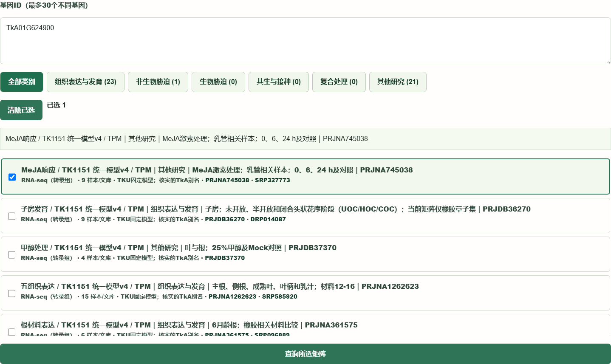Click the subtitle with SRP585920

(159, 296)
